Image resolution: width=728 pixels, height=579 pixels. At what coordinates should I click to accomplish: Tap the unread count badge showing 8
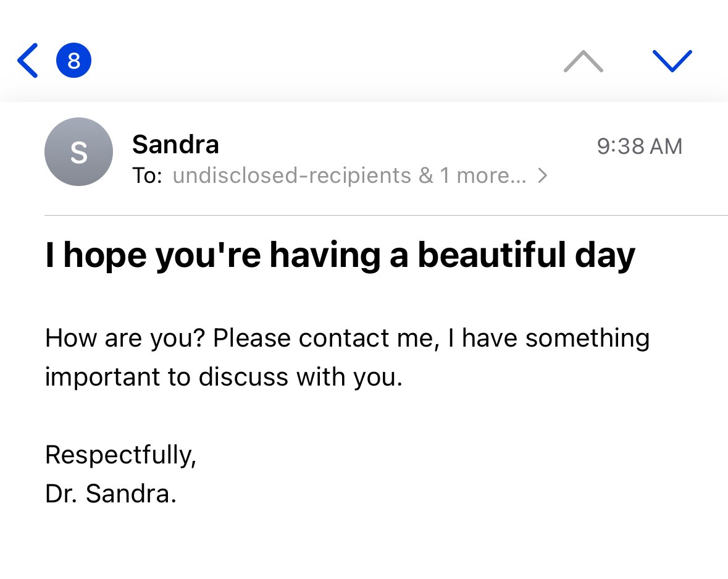coord(74,61)
